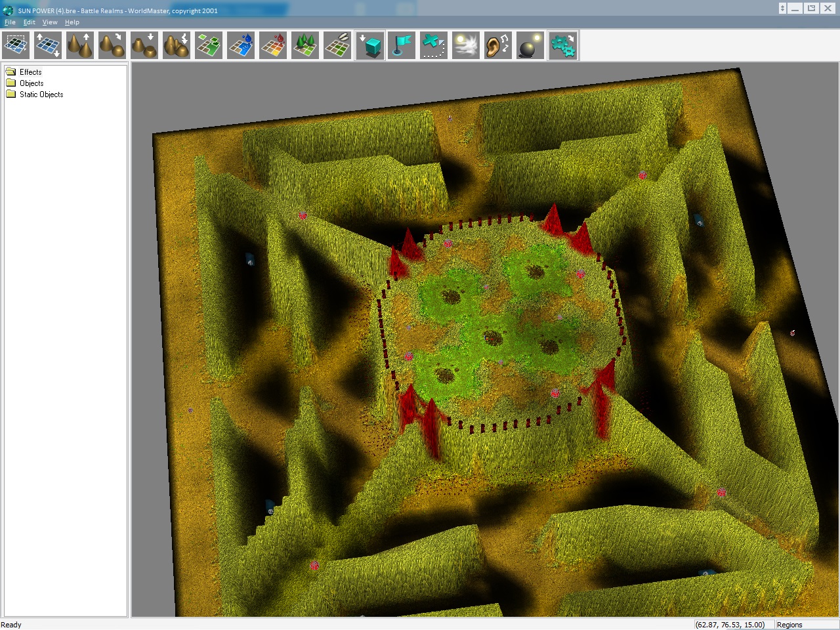Pick the footprints path terrain tool
Screen dimensions: 840x630
click(x=337, y=46)
